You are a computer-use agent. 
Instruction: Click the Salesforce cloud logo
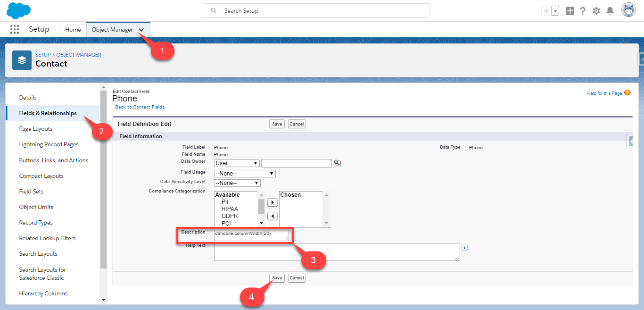point(19,10)
